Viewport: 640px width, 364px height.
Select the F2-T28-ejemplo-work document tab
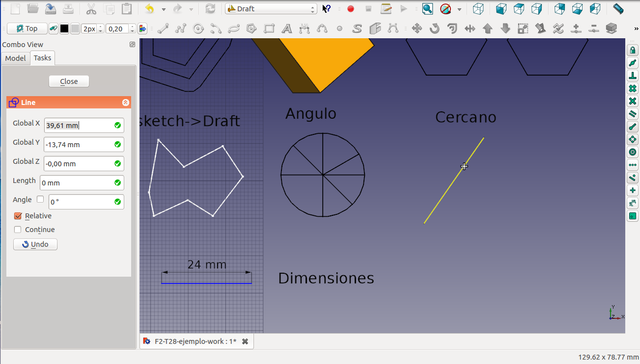(195, 341)
